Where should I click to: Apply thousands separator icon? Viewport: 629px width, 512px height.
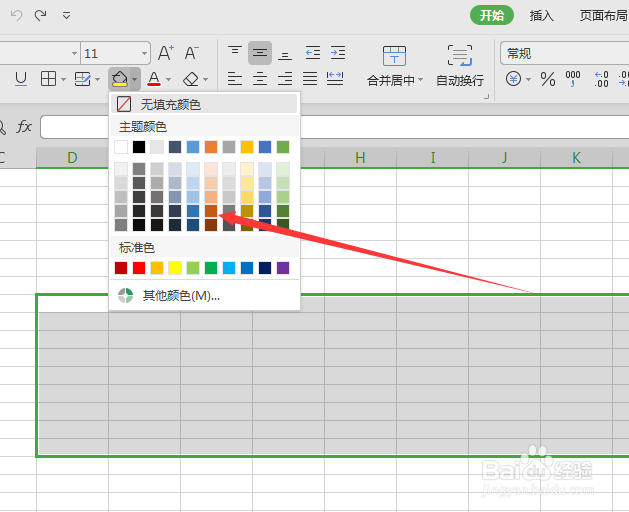point(572,79)
